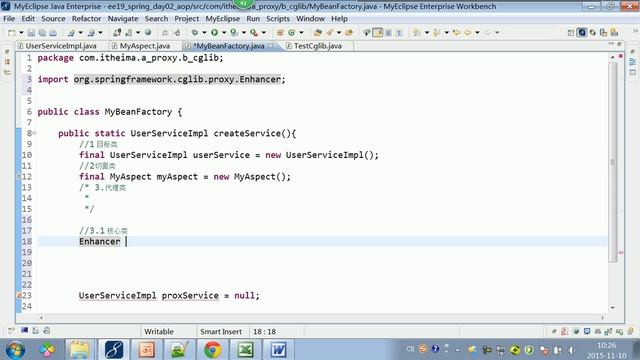Open the Navigate menu

[123, 19]
